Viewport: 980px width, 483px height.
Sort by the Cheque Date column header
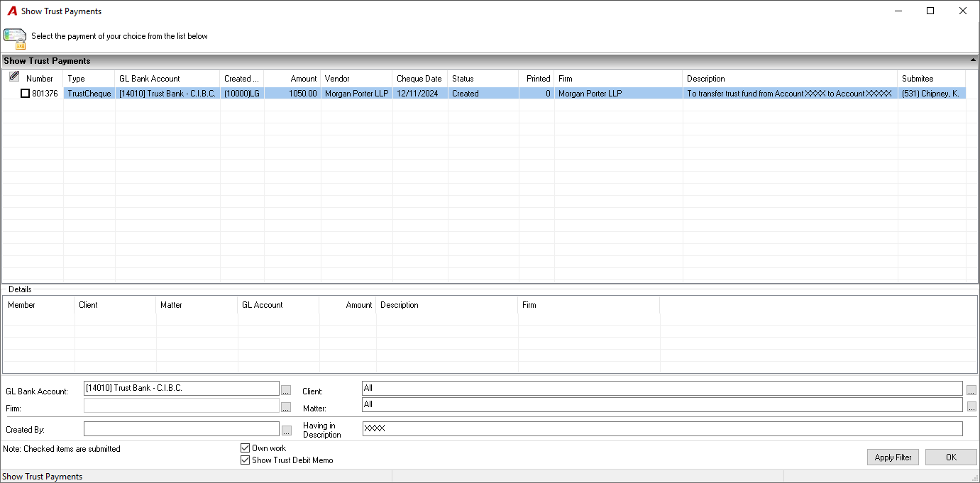(420, 79)
